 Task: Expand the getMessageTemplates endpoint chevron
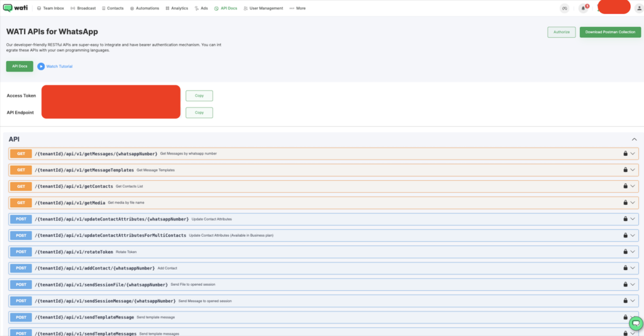pos(633,170)
